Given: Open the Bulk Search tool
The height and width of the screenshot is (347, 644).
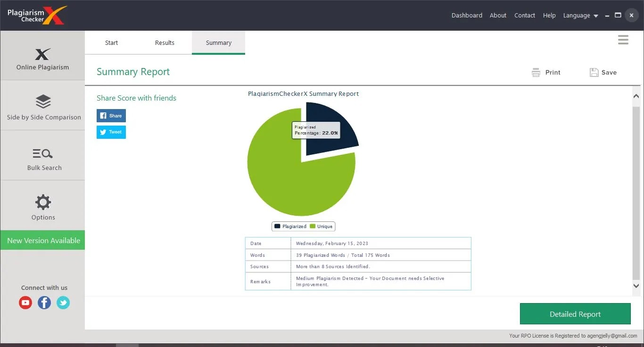Looking at the screenshot, I should coord(42,155).
